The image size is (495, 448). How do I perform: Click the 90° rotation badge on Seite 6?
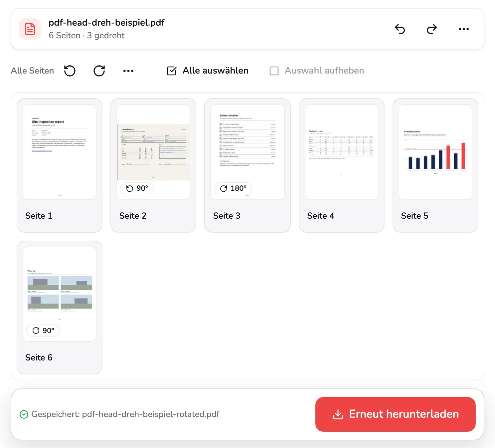click(x=43, y=331)
